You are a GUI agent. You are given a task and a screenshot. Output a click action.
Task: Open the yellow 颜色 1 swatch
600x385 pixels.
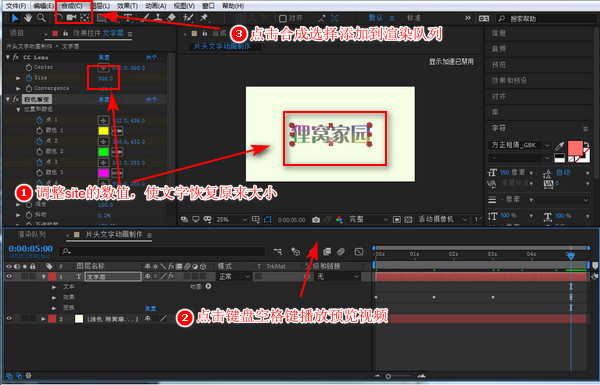103,131
